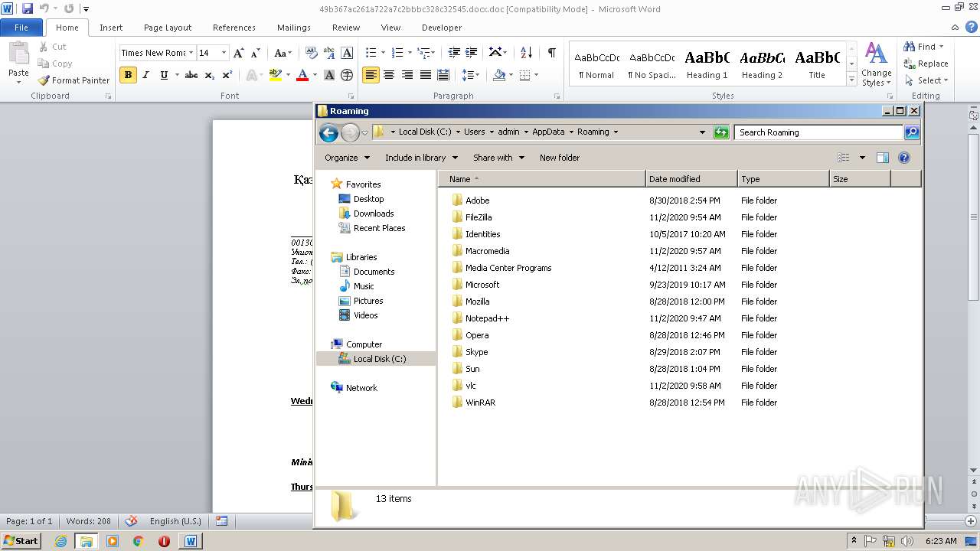Image resolution: width=980 pixels, height=551 pixels.
Task: Click Clear Formatting icon
Action: [x=311, y=53]
